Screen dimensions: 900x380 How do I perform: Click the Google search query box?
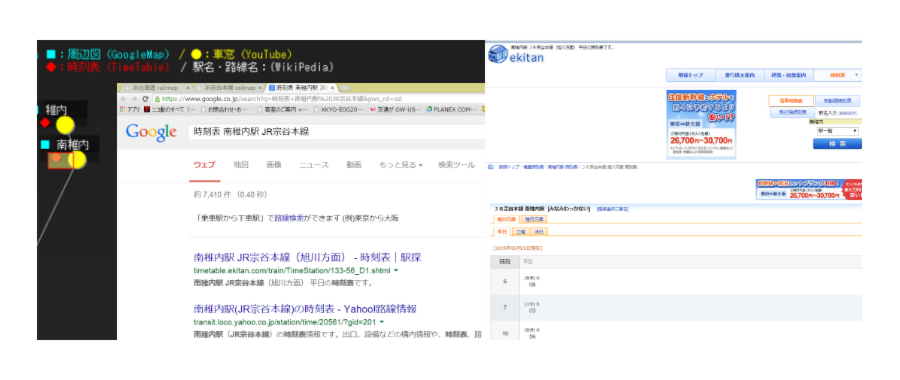pos(336,131)
